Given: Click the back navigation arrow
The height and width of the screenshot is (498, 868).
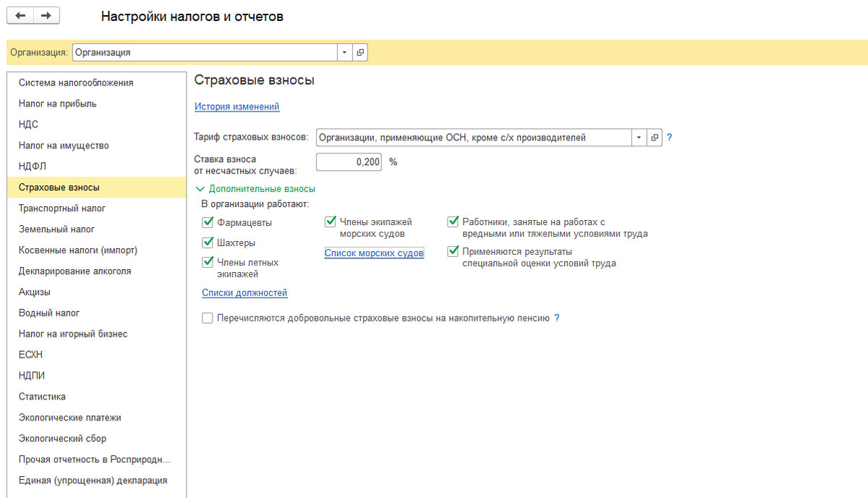Looking at the screenshot, I should (20, 16).
